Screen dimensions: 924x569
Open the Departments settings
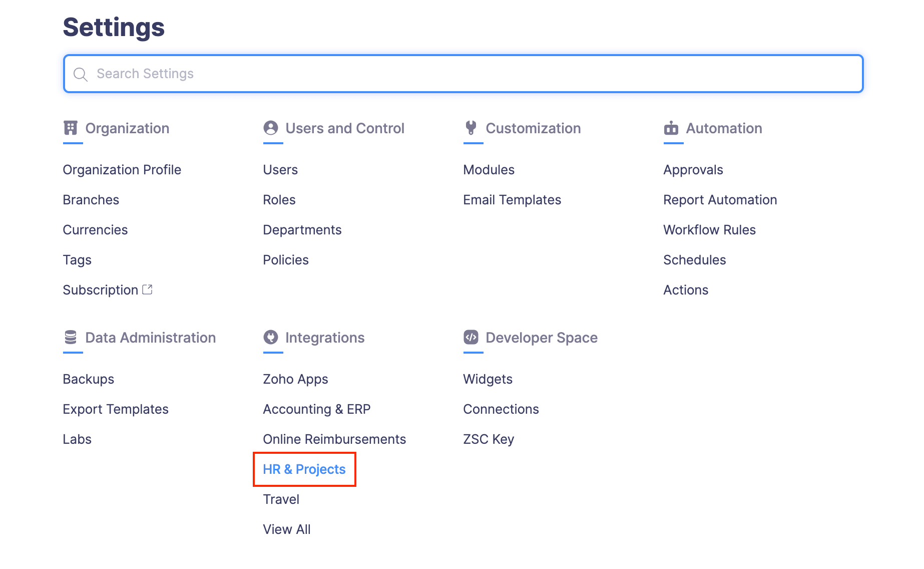tap(302, 229)
